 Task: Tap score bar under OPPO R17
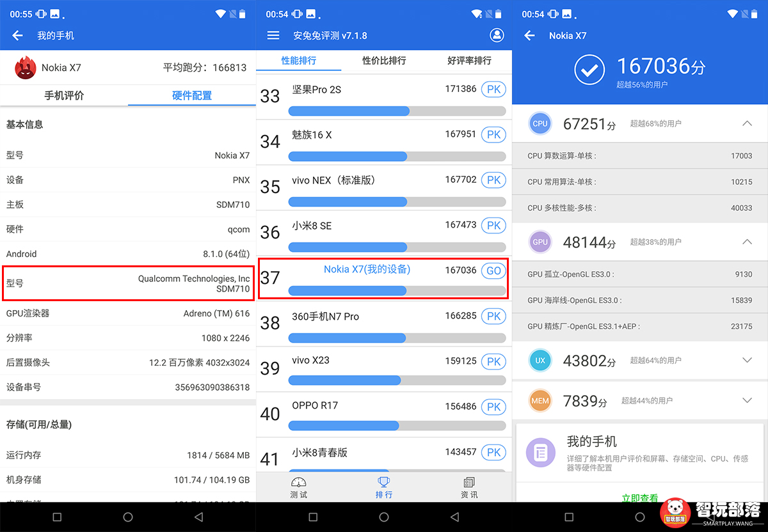pos(397,426)
